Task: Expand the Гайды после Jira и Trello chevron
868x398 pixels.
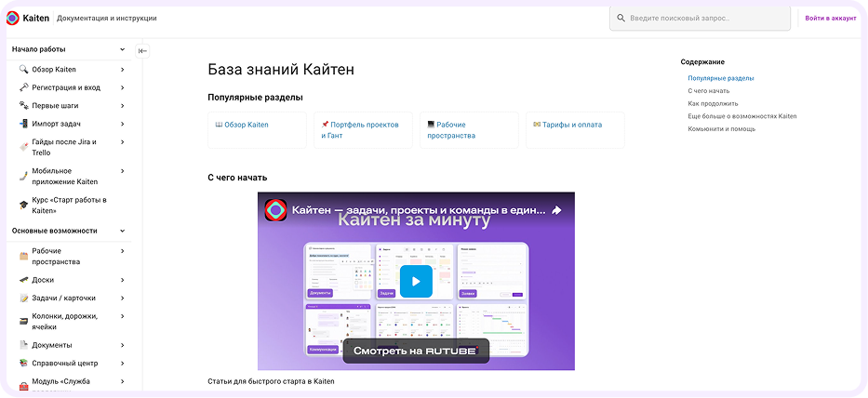Action: 123,142
